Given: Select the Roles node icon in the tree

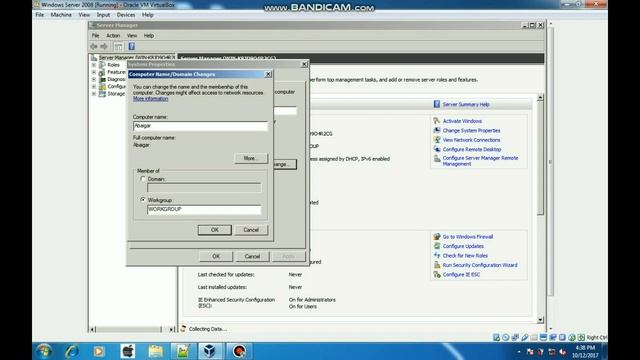Looking at the screenshot, I should click(x=102, y=65).
